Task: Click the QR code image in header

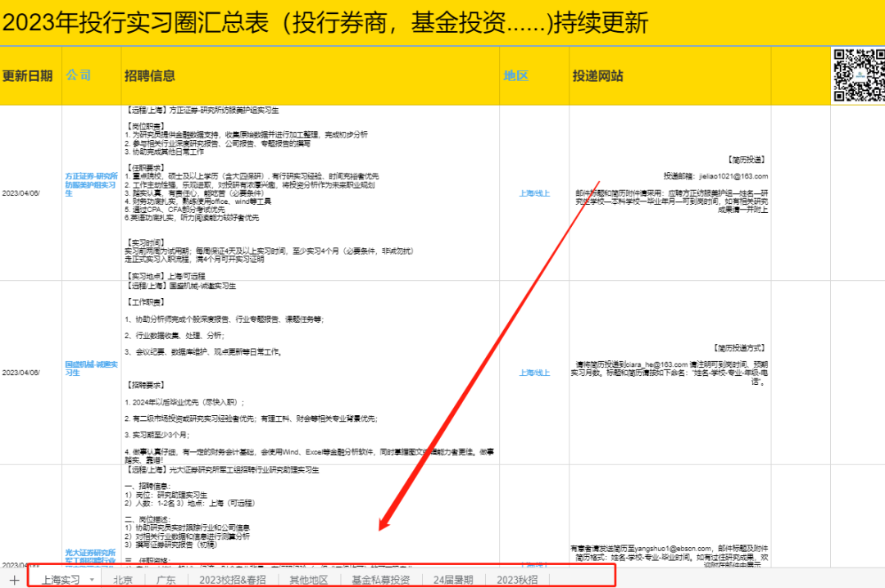Action: 859,75
